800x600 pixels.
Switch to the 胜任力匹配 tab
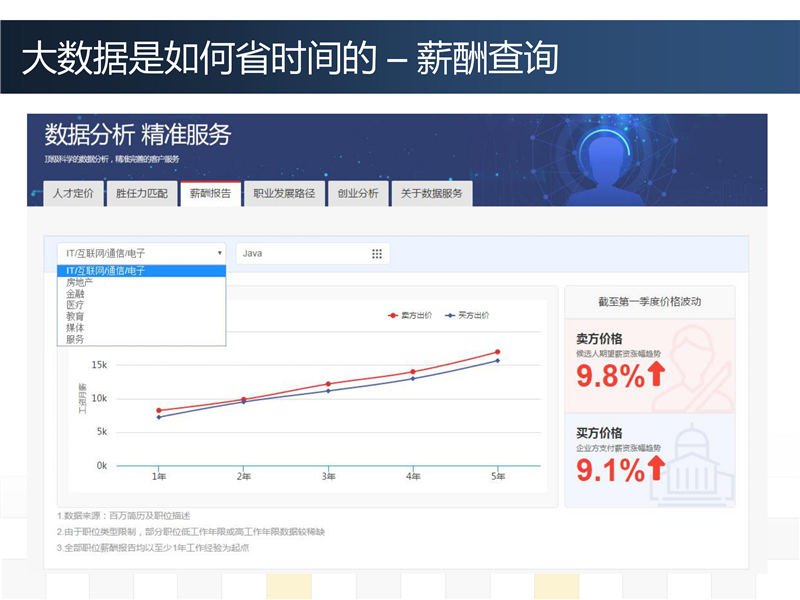point(142,194)
